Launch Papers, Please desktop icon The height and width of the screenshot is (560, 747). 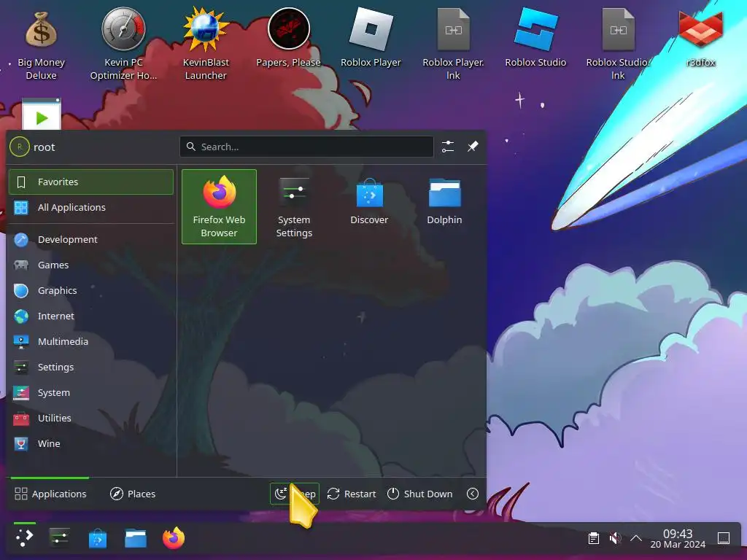coord(288,38)
